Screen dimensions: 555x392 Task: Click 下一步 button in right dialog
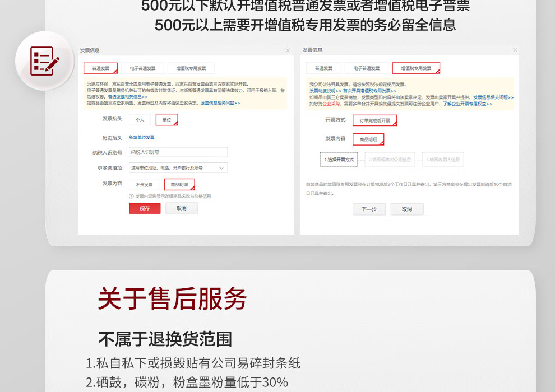(x=369, y=209)
